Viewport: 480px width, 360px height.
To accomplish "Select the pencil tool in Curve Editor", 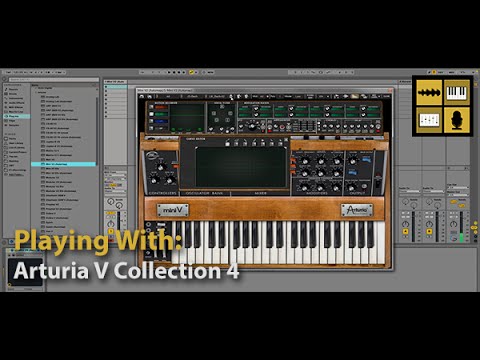I will (227, 143).
